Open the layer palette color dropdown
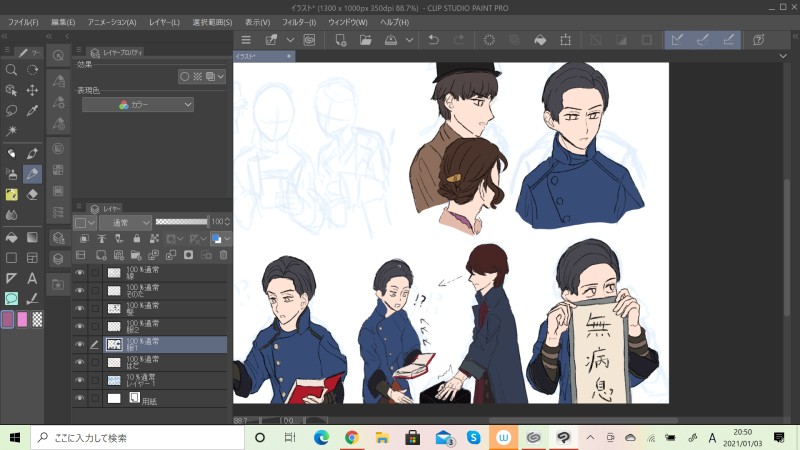This screenshot has width=800, height=450. coord(85,222)
